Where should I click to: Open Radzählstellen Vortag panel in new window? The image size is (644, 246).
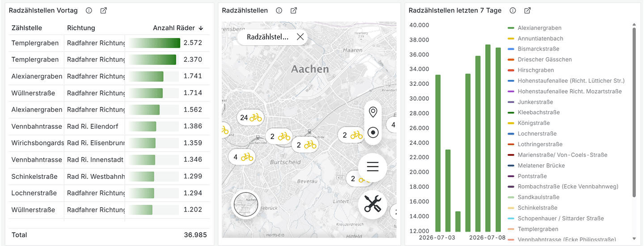(x=103, y=10)
